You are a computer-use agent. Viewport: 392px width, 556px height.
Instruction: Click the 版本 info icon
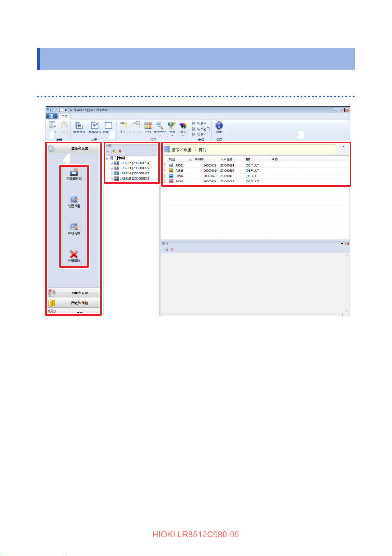pos(219,125)
